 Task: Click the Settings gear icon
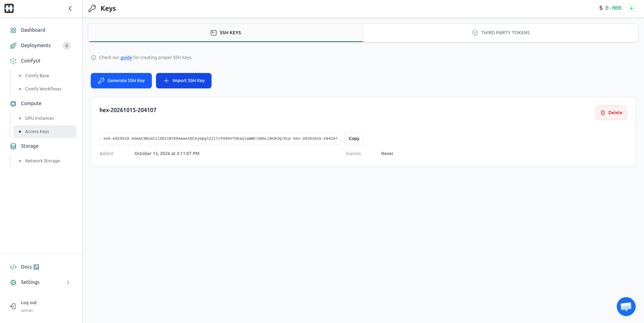tap(13, 282)
